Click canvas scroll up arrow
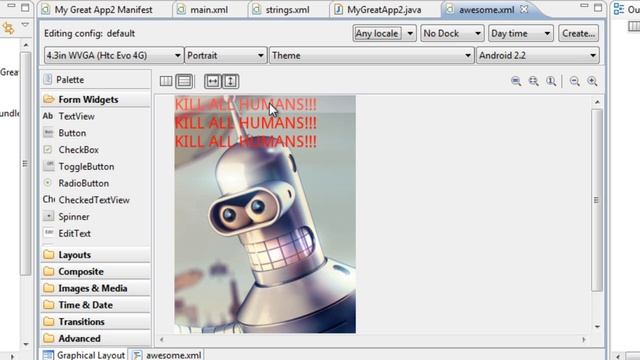The width and height of the screenshot is (640, 360). (x=597, y=102)
